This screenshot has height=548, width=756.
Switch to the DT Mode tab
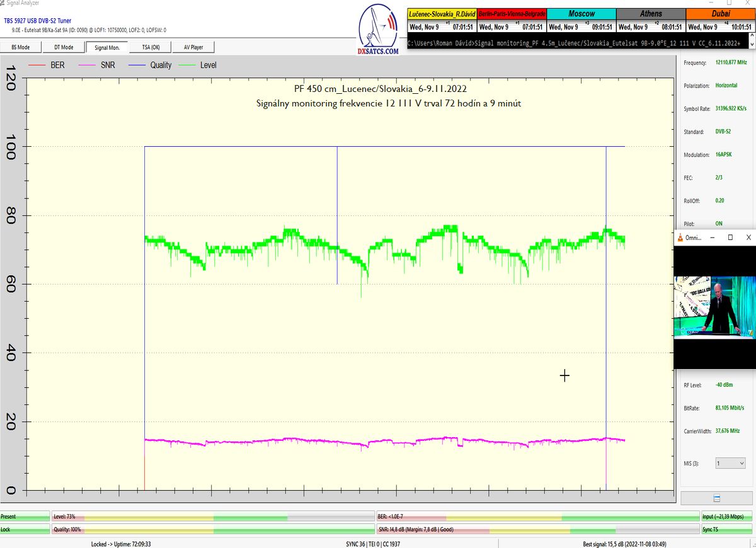(64, 47)
